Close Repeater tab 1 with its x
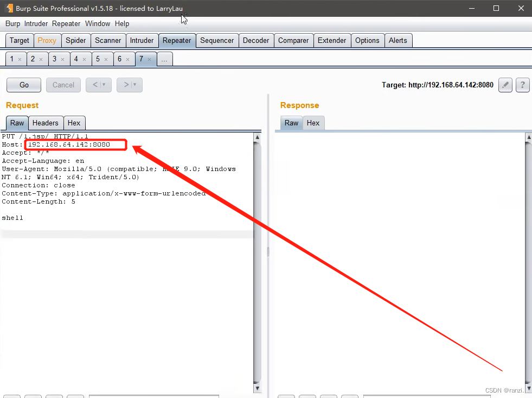Screen dimensions: 532x398 20,59
